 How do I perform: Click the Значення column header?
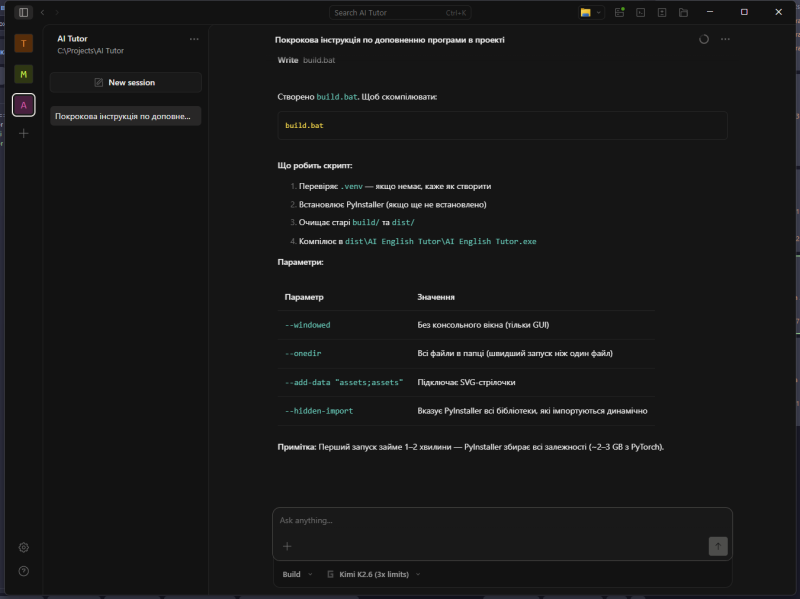436,297
